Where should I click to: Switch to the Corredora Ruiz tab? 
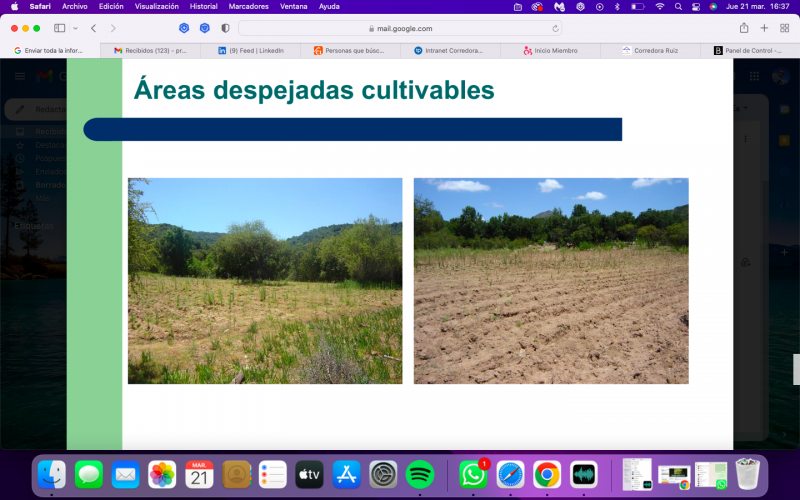tap(651, 51)
